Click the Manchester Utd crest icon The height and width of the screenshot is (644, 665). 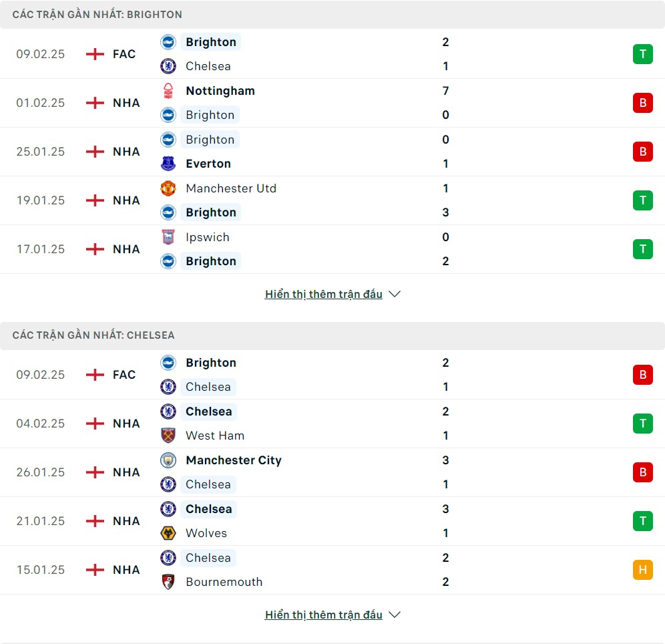168,188
